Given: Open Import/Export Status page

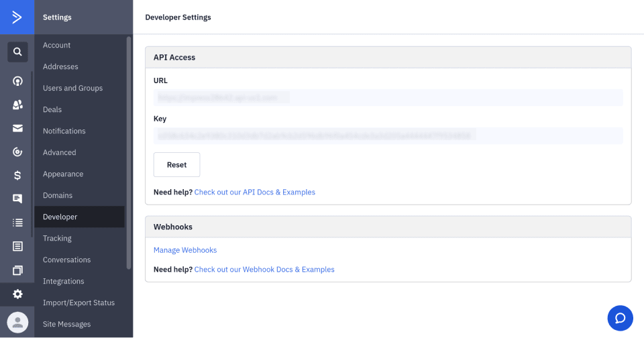Looking at the screenshot, I should click(78, 302).
